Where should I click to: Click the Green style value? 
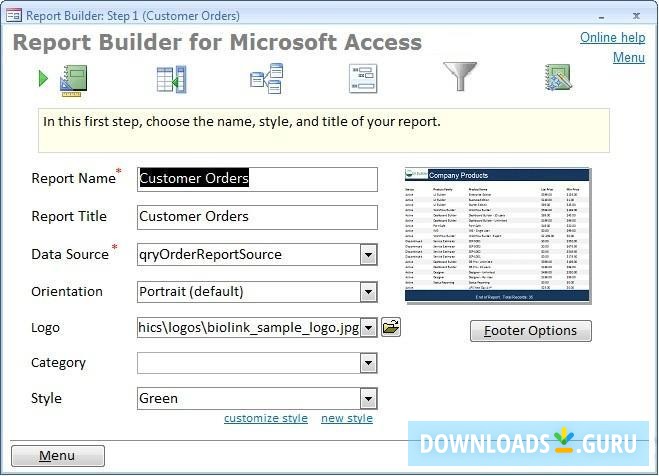coord(158,398)
